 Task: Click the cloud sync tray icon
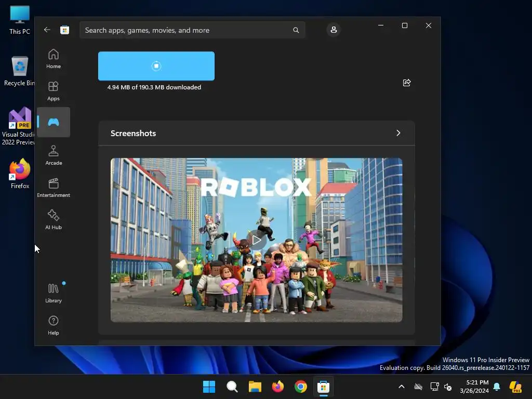418,387
